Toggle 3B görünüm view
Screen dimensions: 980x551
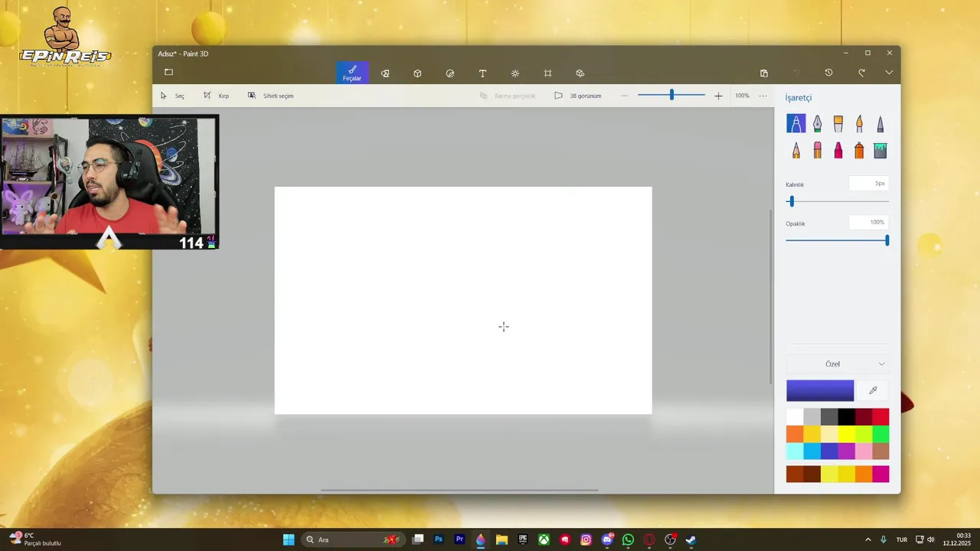click(x=578, y=96)
